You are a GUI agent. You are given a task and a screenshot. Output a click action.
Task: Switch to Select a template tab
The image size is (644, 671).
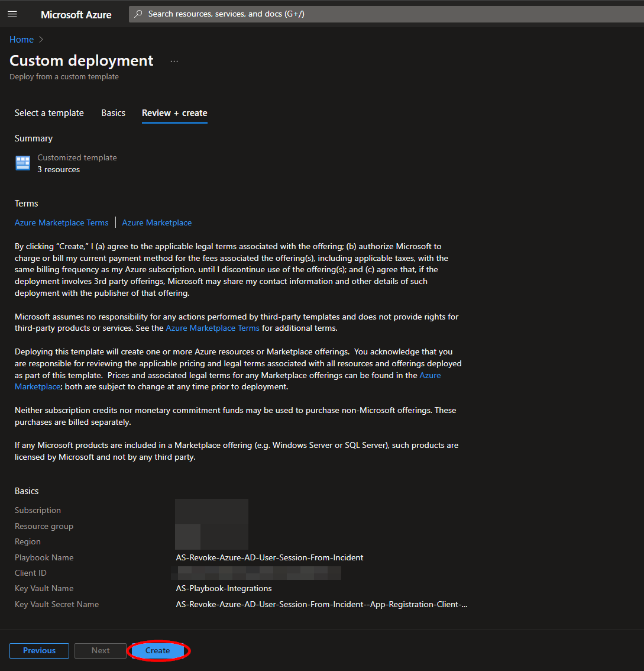click(49, 113)
